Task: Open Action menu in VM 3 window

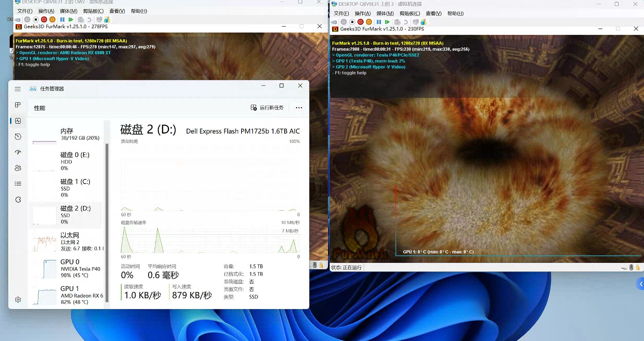Action: pyautogui.click(x=363, y=13)
